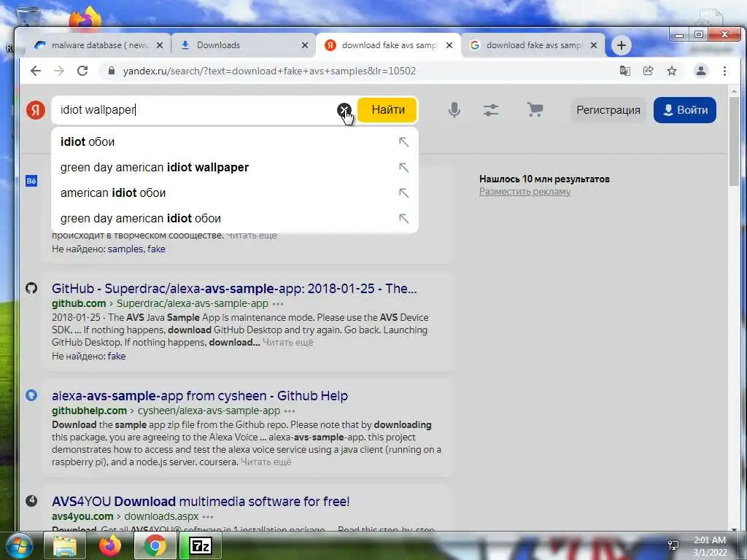
Task: Close the malware database tab
Action: click(160, 45)
